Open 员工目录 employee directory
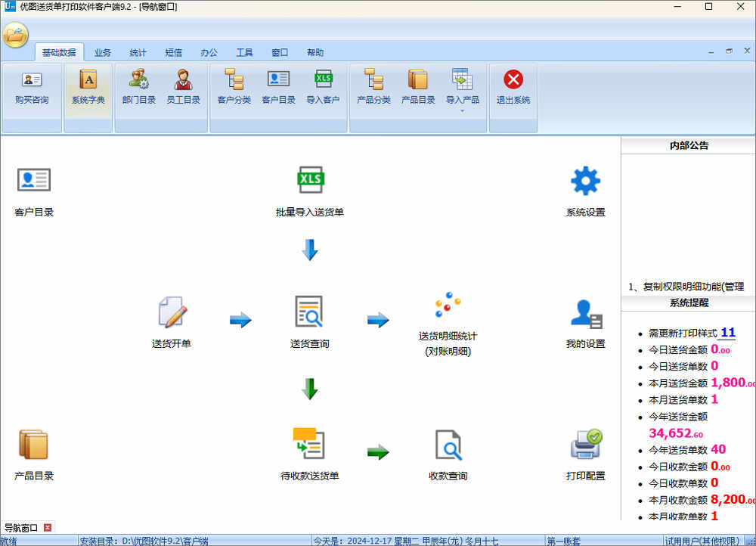Viewport: 756px width, 546px height. 184,87
